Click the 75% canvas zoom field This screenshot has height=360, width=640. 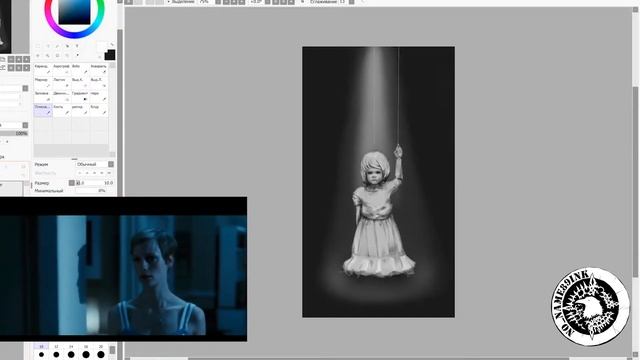205,2
